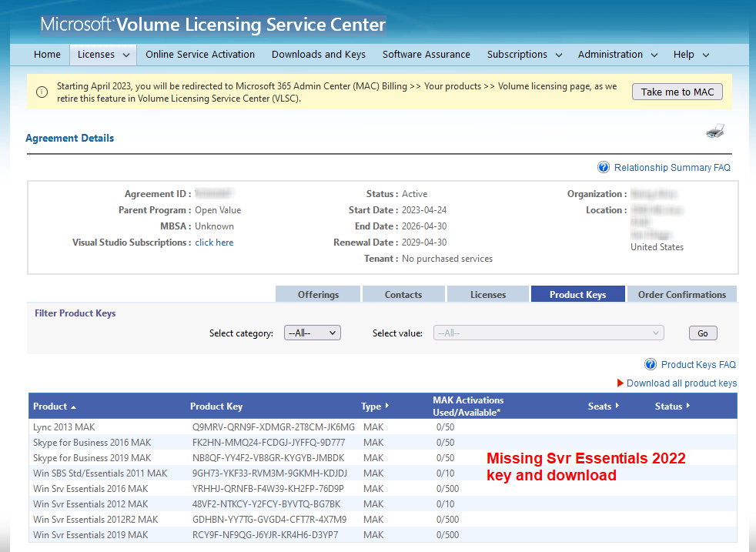Click the Take me to MAC button
The width and height of the screenshot is (756, 552).
tap(677, 92)
